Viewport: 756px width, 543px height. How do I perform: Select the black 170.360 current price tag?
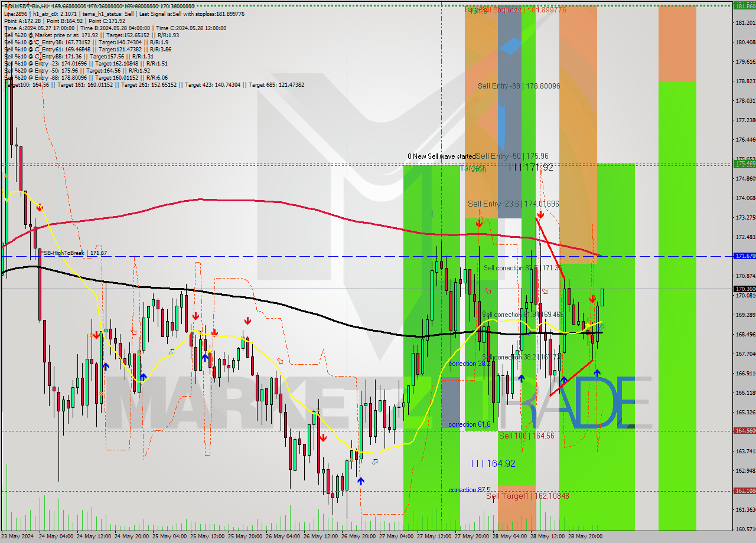pyautogui.click(x=745, y=289)
